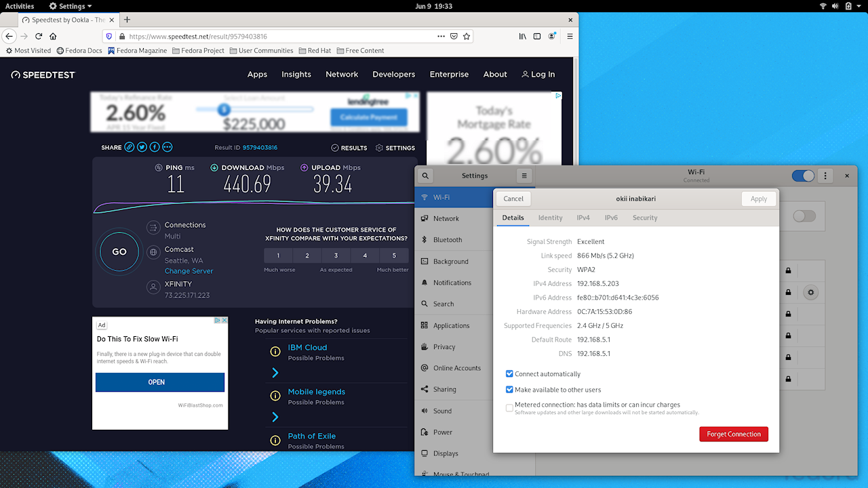This screenshot has height=488, width=868.
Task: Switch to the IPv4 tab
Action: pos(583,218)
